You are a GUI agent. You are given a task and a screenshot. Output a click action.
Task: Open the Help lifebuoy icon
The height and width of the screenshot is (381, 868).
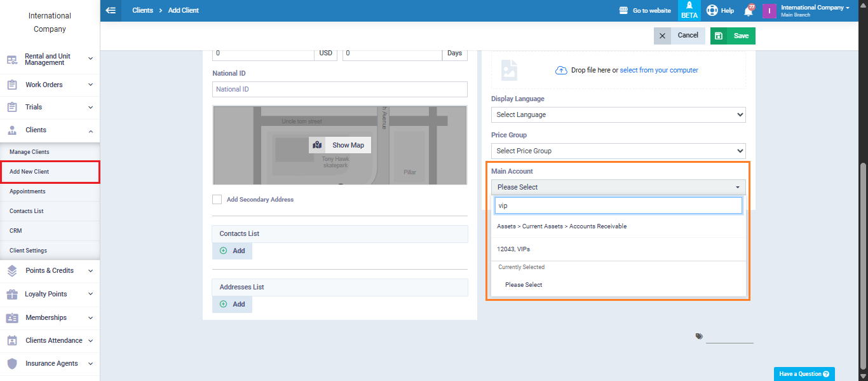[712, 11]
